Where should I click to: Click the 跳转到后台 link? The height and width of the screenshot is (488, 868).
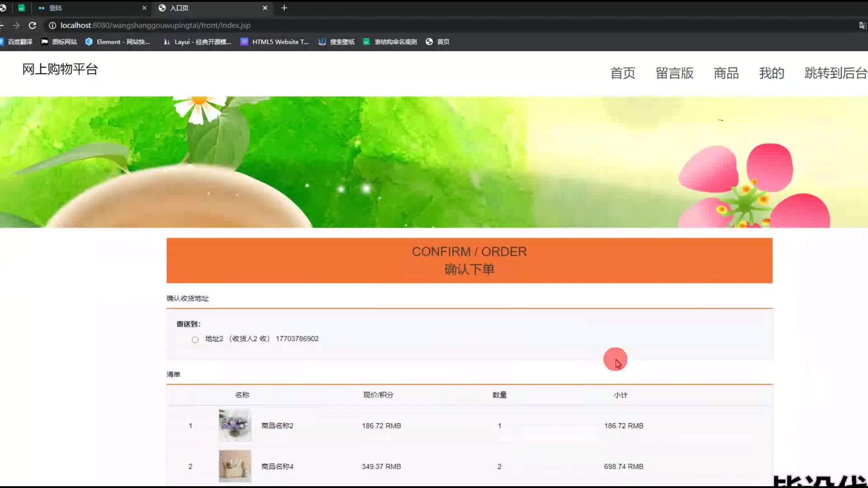(835, 73)
